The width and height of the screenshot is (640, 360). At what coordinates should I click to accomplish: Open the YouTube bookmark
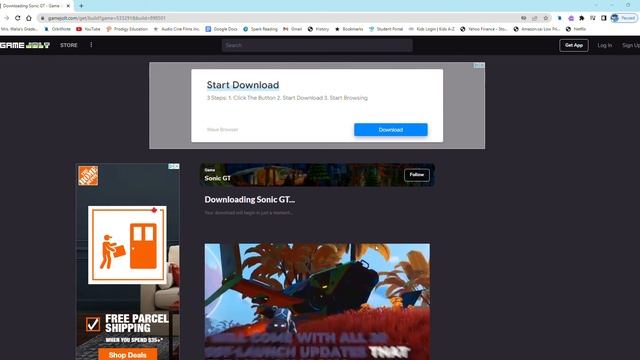[88, 29]
